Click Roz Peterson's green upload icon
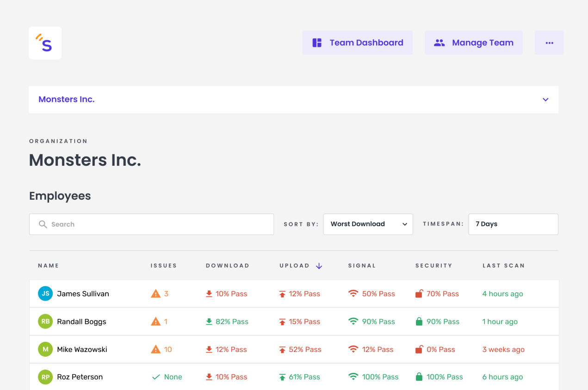This screenshot has width=588, height=390. click(x=282, y=377)
